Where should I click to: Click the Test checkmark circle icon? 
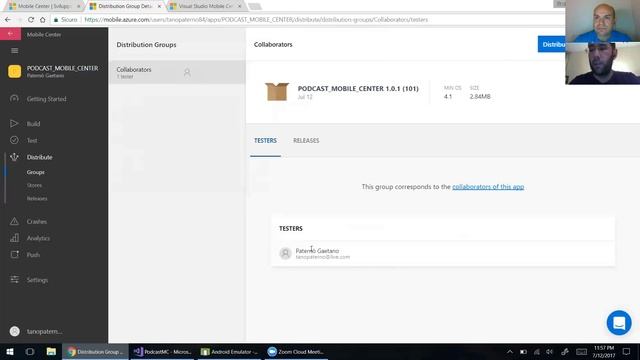[14, 140]
